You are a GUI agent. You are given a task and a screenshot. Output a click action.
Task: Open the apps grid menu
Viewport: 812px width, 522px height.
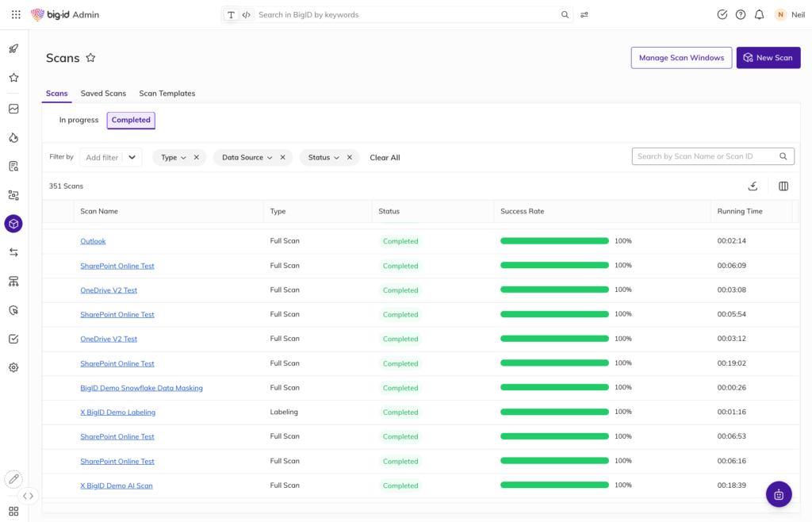coord(16,14)
